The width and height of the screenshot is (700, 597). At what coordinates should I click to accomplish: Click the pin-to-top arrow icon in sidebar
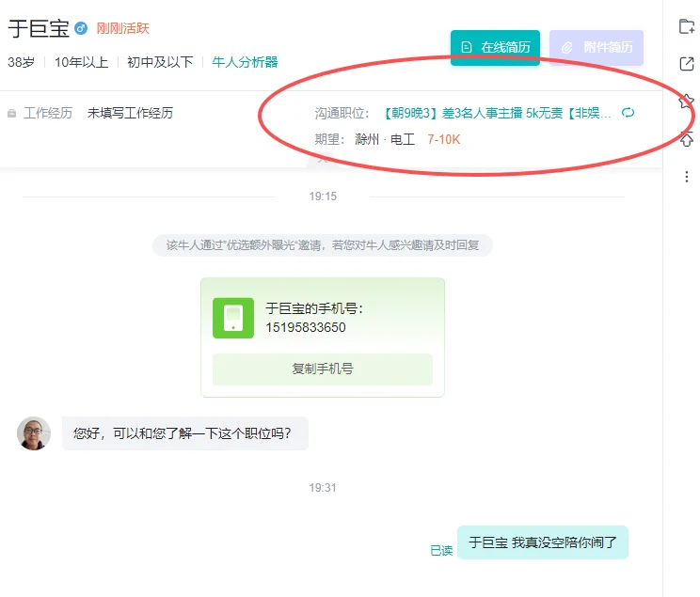point(687,140)
